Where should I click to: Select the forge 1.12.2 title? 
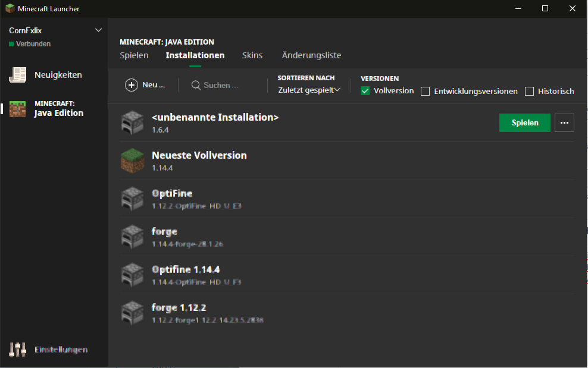[179, 308]
